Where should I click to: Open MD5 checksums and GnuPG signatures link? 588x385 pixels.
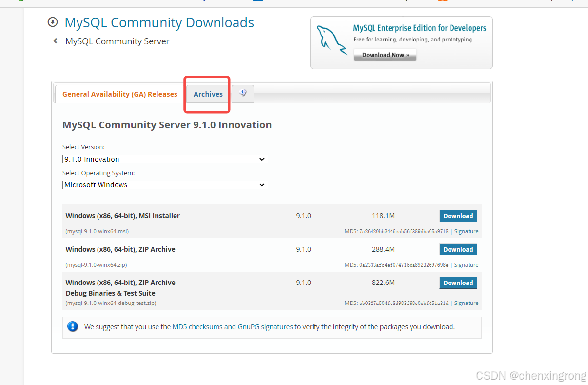[233, 327]
